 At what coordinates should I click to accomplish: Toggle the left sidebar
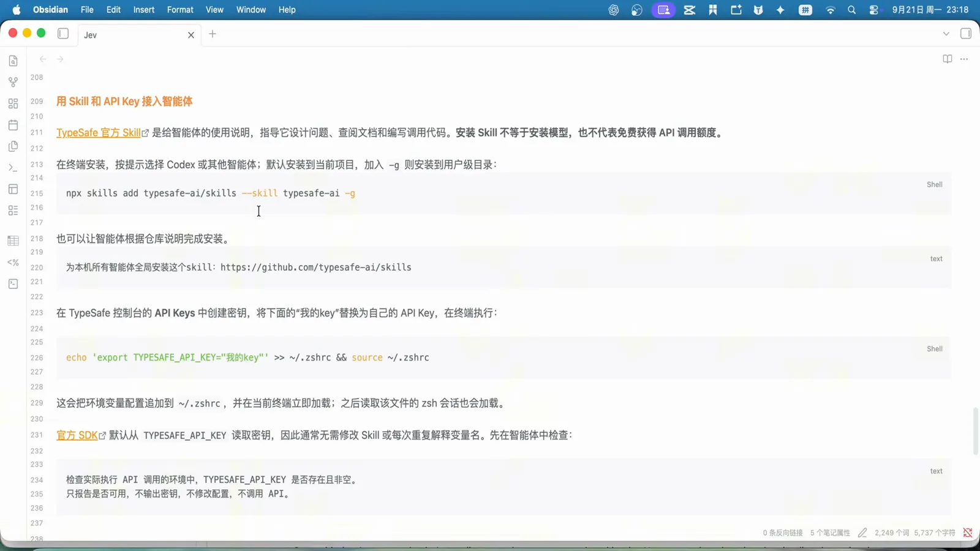click(63, 34)
